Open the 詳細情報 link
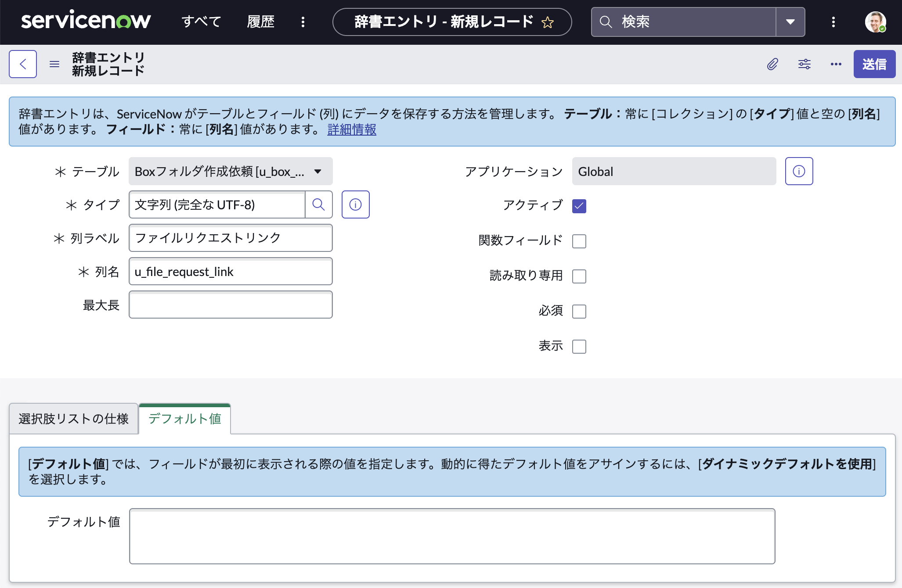The image size is (902, 588). pyautogui.click(x=351, y=130)
